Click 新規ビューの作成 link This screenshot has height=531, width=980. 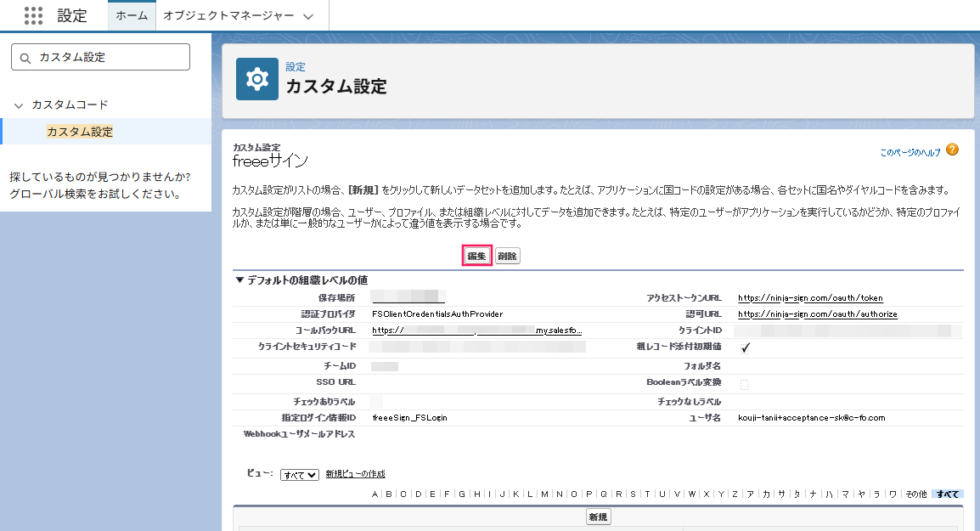[x=356, y=474]
